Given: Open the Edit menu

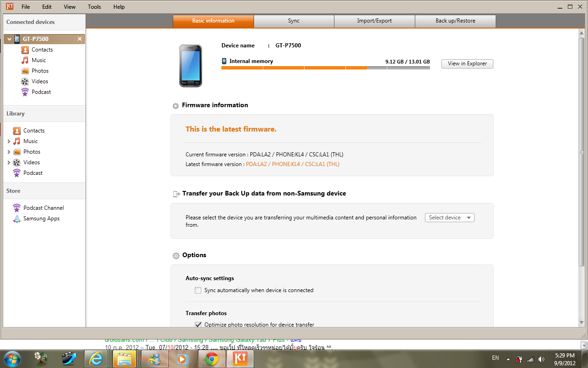Looking at the screenshot, I should (47, 7).
